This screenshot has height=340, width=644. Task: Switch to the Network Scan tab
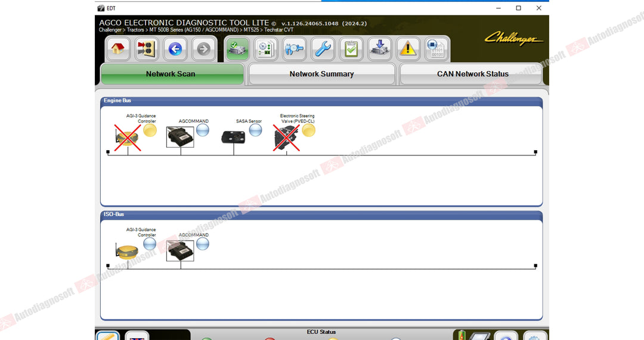[x=172, y=74]
